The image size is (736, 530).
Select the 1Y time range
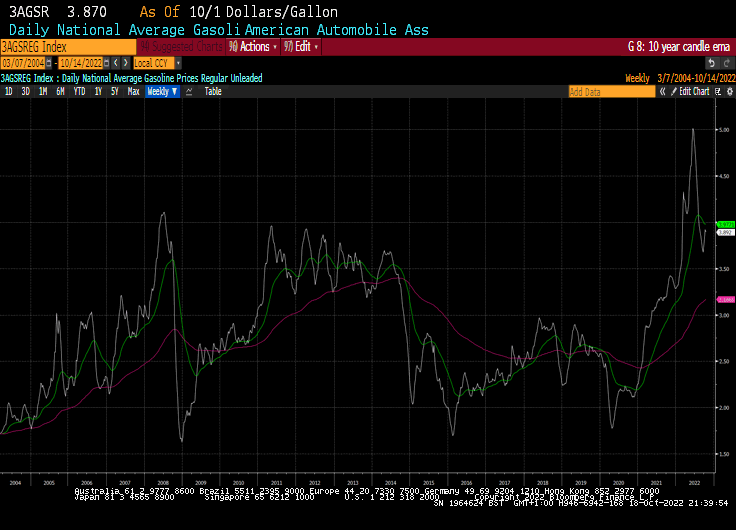click(98, 91)
